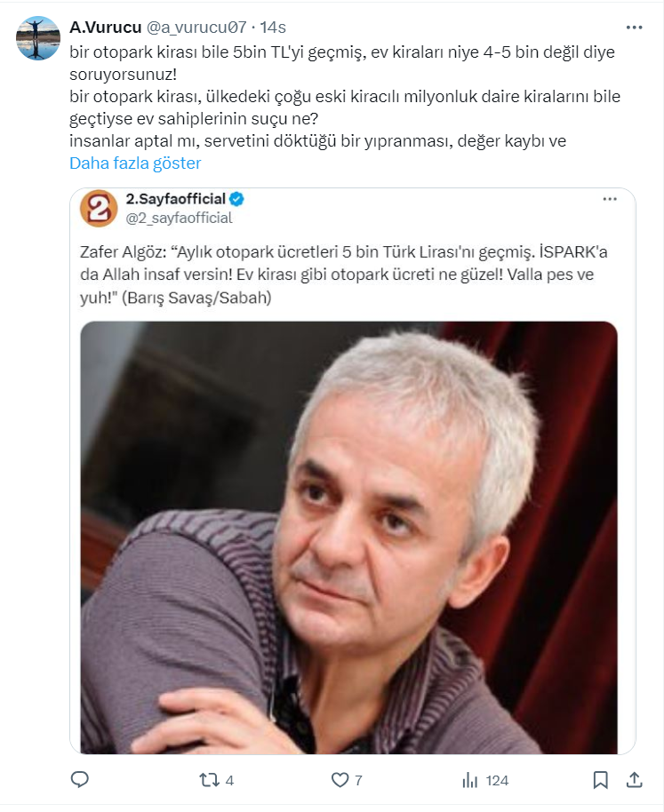Open the quoted tweet text about İSPARK

pos(343,275)
